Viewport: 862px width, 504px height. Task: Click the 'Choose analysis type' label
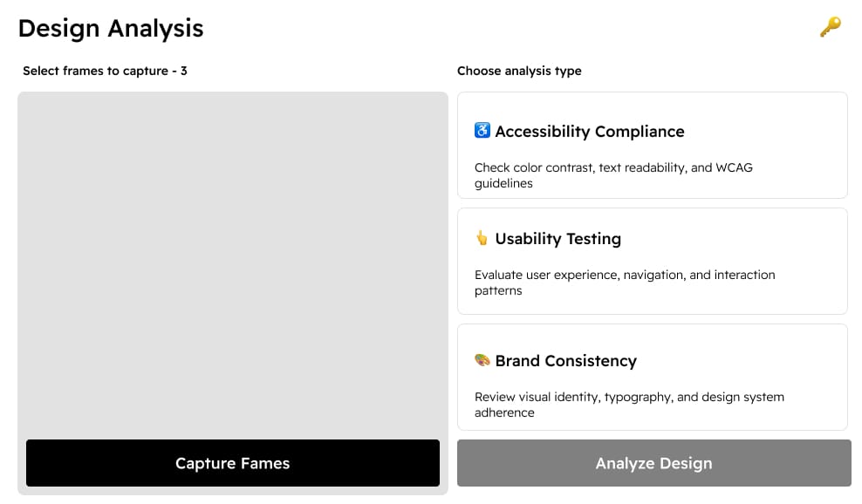[519, 71]
